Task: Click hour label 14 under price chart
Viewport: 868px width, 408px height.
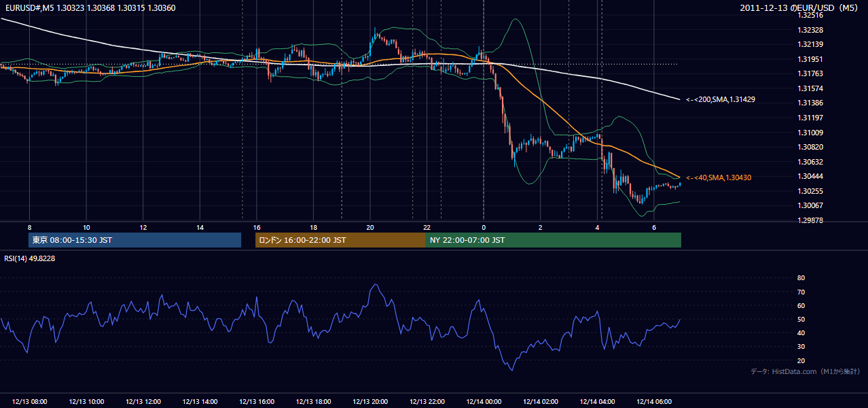Action: tap(200, 227)
